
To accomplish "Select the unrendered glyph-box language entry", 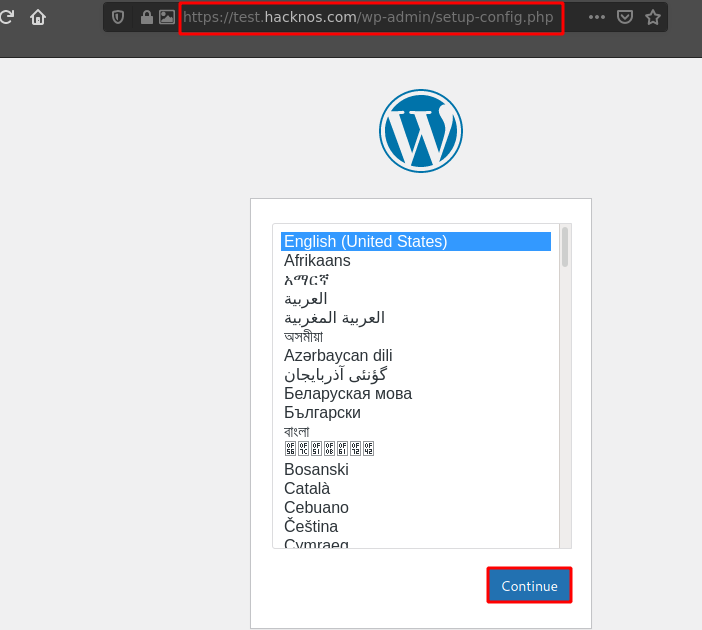I will coord(416,449).
